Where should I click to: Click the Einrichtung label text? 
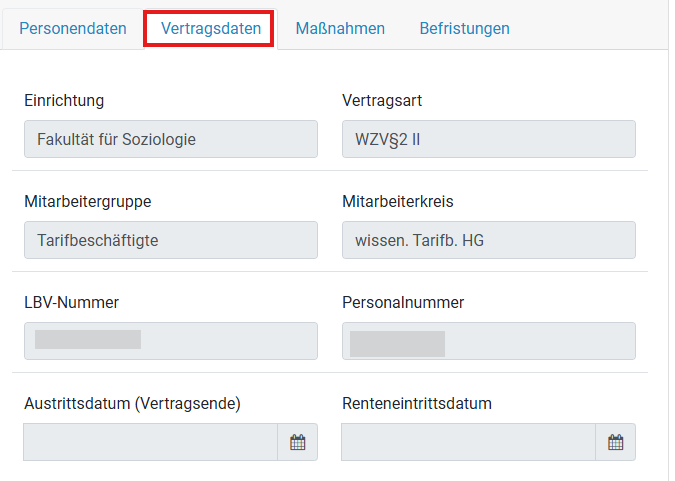[64, 100]
